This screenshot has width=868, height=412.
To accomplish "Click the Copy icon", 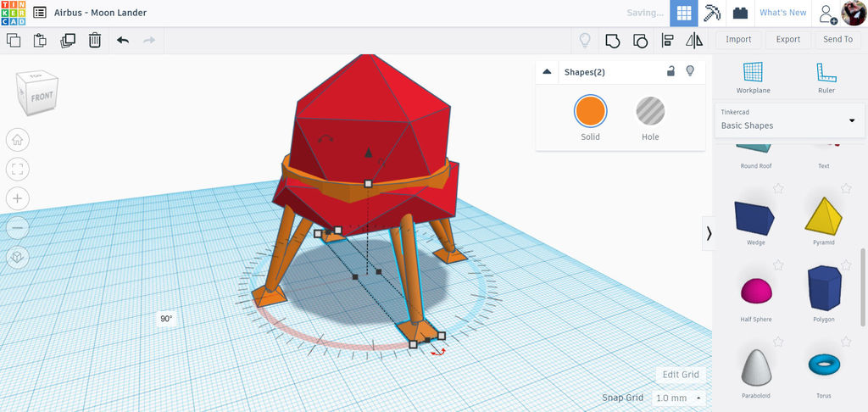I will click(14, 41).
